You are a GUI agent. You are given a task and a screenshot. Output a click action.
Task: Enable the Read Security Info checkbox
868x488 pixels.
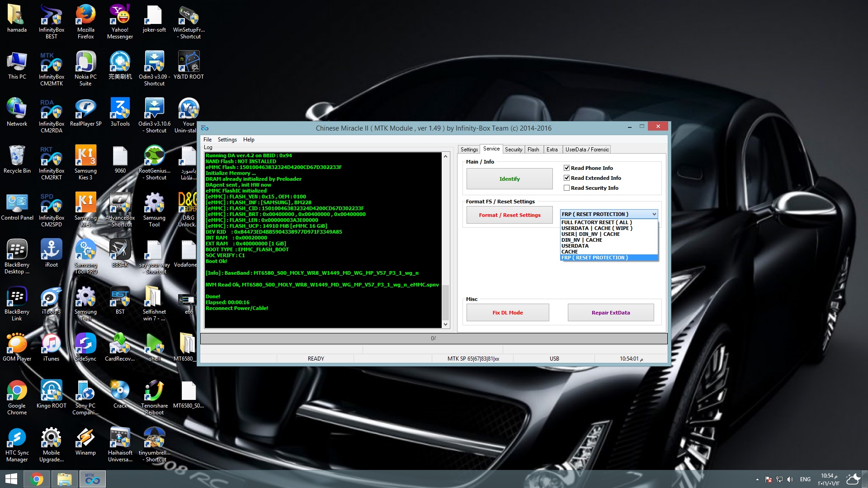(566, 188)
